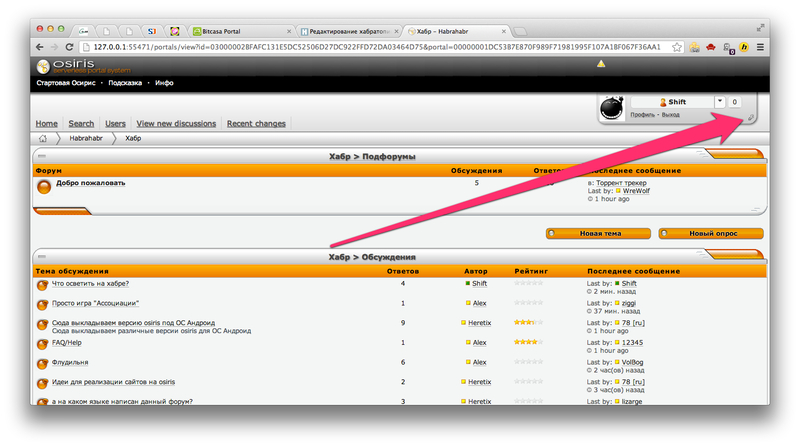The image size is (800, 447).
Task: Open the Добро пожаловать forum
Action: coord(90,183)
